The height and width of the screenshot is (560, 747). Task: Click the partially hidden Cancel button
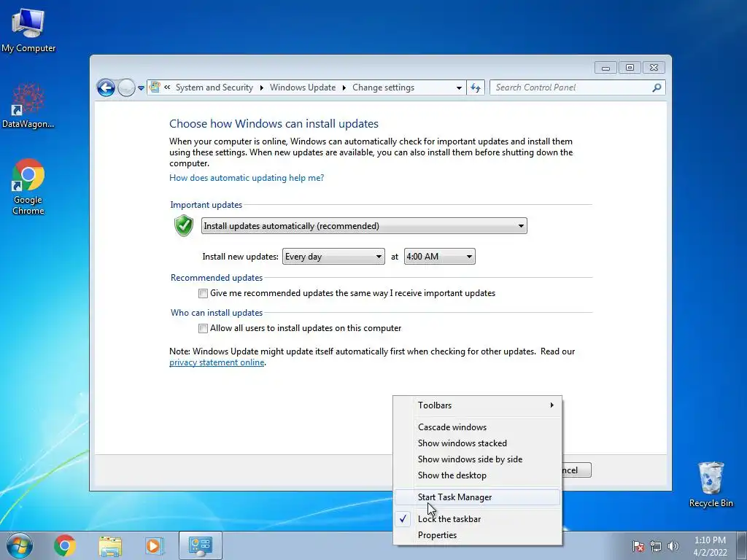click(x=577, y=470)
